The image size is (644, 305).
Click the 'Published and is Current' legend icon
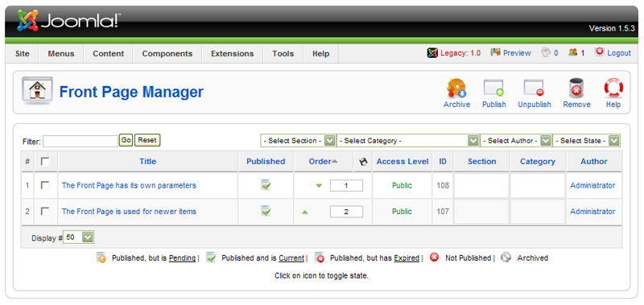pos(211,258)
